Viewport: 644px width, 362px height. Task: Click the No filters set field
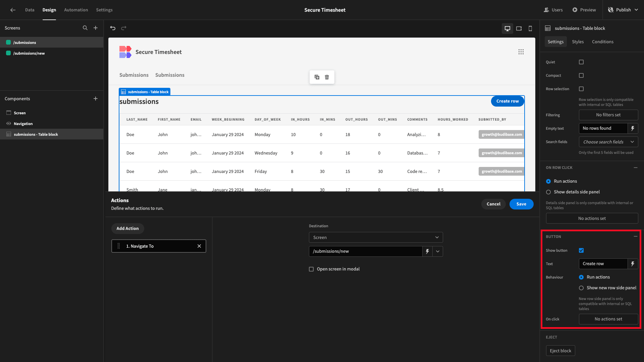[608, 115]
